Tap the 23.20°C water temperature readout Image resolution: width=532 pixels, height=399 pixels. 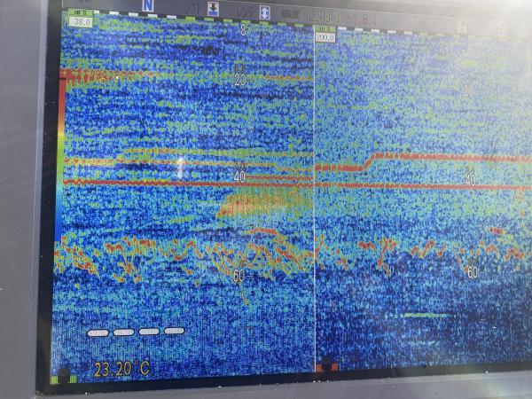[x=122, y=369]
